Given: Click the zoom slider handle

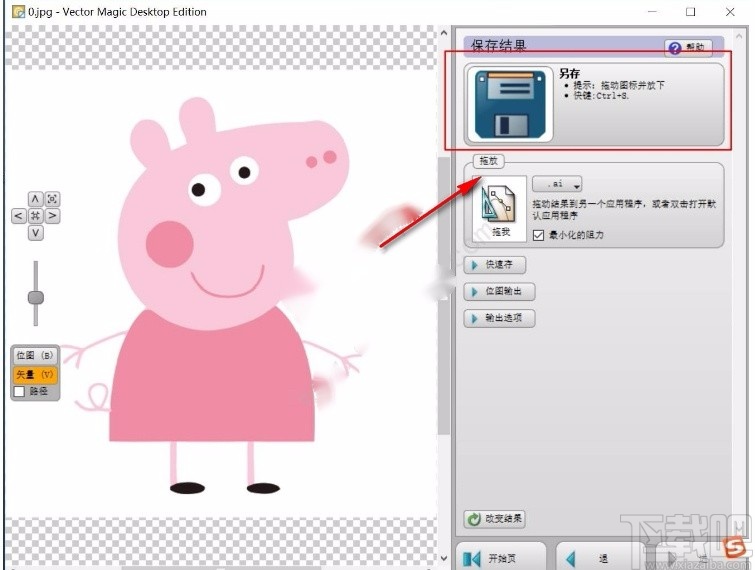Looking at the screenshot, I should point(36,298).
